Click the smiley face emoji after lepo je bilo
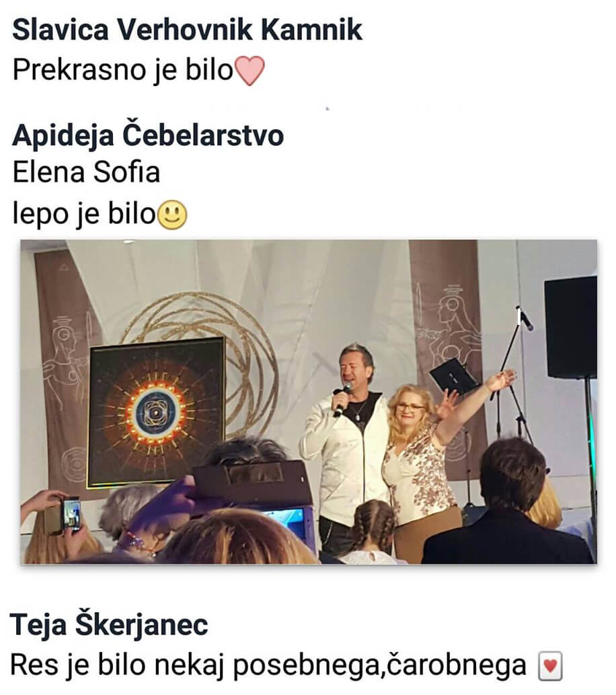 (x=173, y=215)
